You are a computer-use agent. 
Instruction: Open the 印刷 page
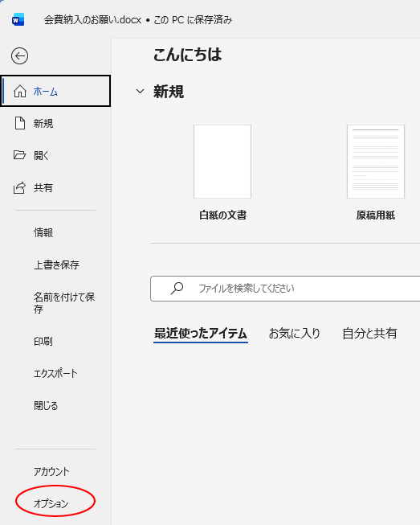(43, 341)
